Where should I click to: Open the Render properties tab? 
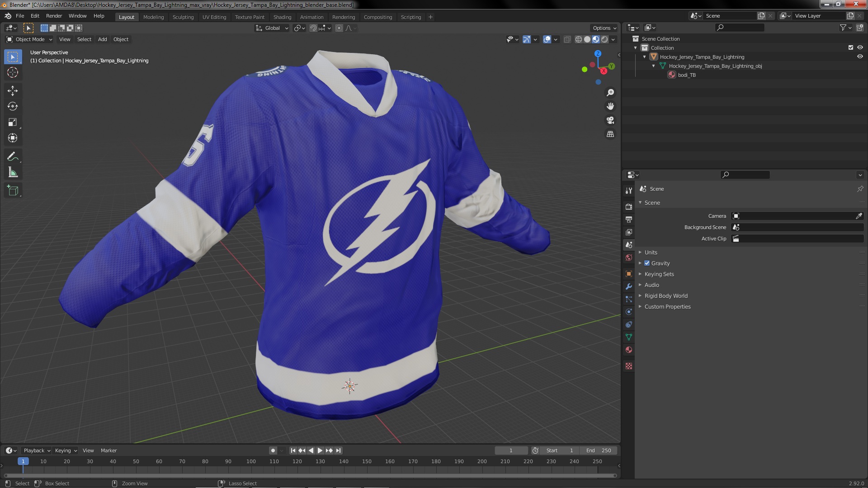(x=629, y=206)
